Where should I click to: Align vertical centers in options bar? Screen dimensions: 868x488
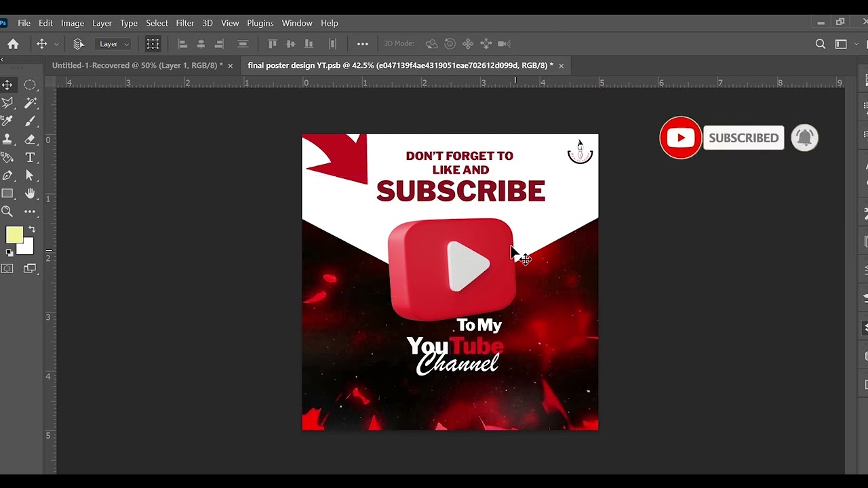pyautogui.click(x=290, y=44)
